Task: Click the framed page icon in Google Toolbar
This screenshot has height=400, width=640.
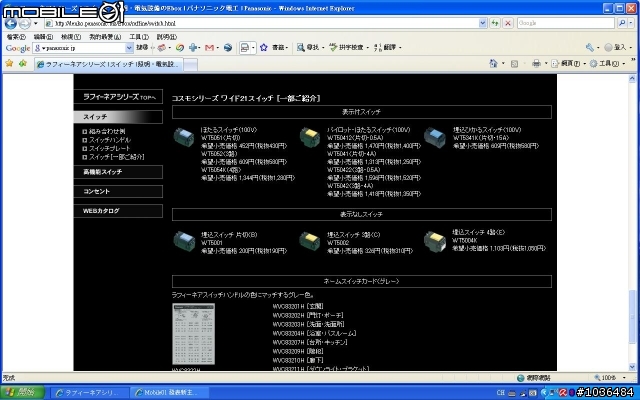Action: point(245,48)
